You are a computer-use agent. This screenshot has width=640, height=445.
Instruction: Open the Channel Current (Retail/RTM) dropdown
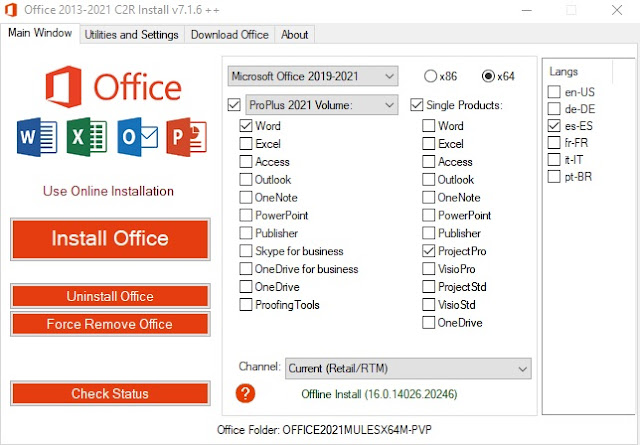click(408, 368)
